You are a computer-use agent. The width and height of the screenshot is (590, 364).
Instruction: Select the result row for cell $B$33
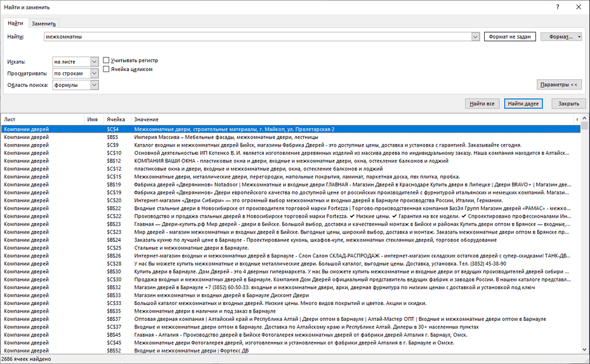pos(291,295)
